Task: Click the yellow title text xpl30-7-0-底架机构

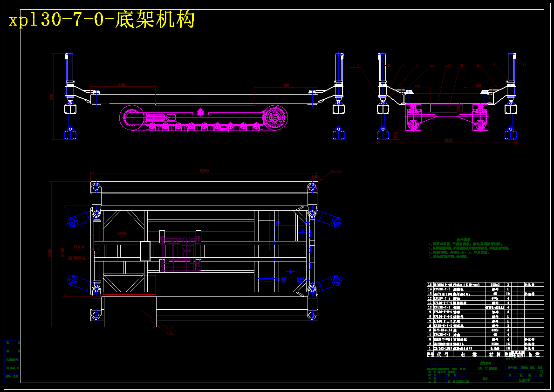Action: pyautogui.click(x=102, y=20)
